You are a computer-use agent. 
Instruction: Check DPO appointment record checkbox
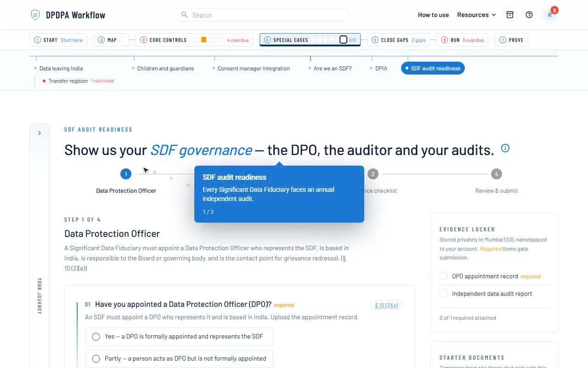click(444, 276)
